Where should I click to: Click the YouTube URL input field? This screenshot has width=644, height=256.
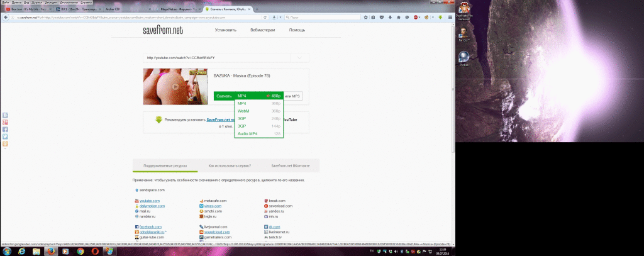(216, 58)
